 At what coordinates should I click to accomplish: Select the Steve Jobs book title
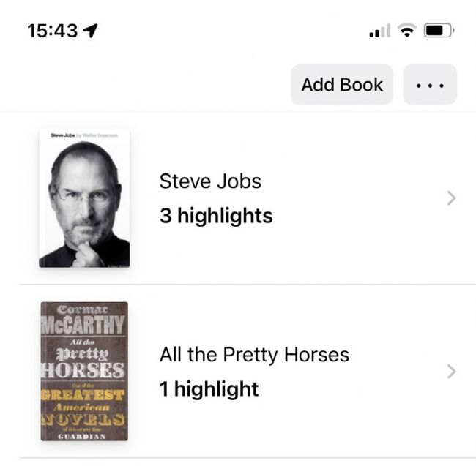point(210,181)
